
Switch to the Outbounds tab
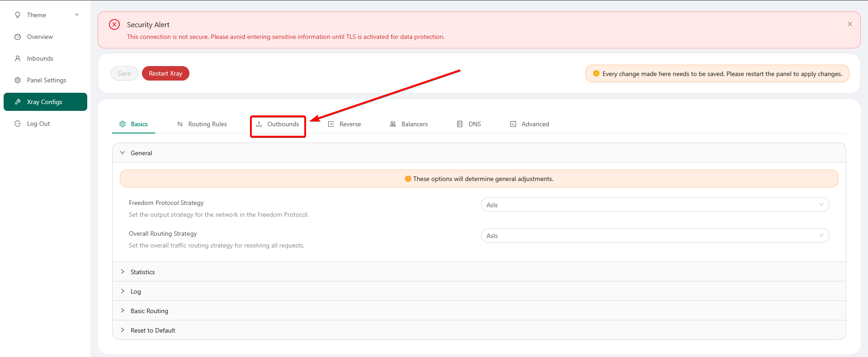[x=278, y=124]
